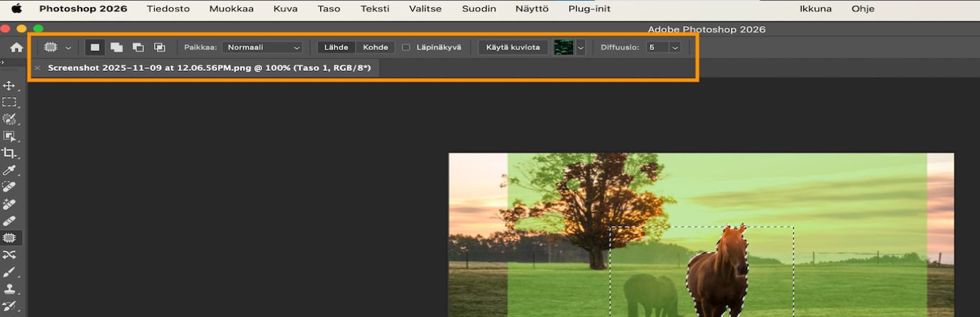Viewport: 980px width, 317px height.
Task: Open the Ohje menu
Action: (x=863, y=9)
